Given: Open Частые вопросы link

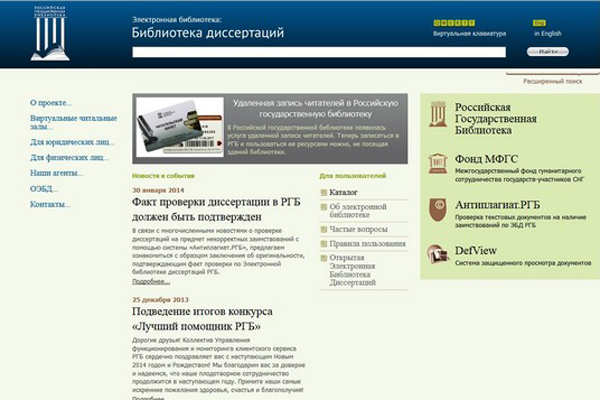Looking at the screenshot, I should 359,229.
